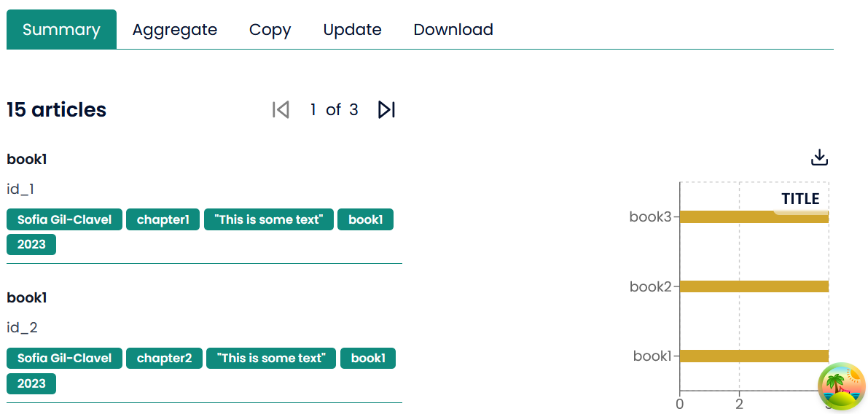Click the chapter1 tag
The image size is (868, 414).
point(163,219)
